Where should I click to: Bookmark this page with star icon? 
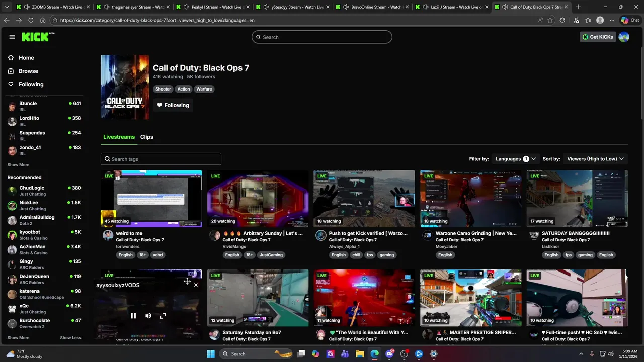(x=550, y=20)
